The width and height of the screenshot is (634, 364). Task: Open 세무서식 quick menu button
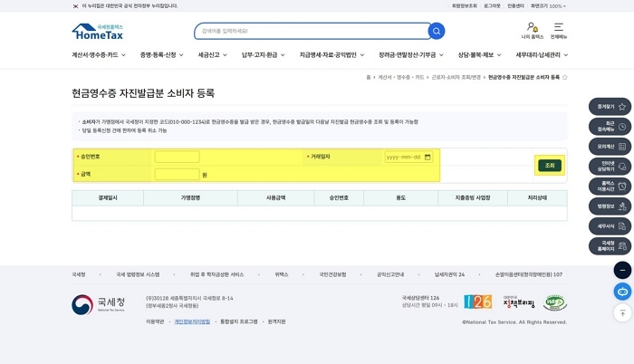pyautogui.click(x=610, y=226)
